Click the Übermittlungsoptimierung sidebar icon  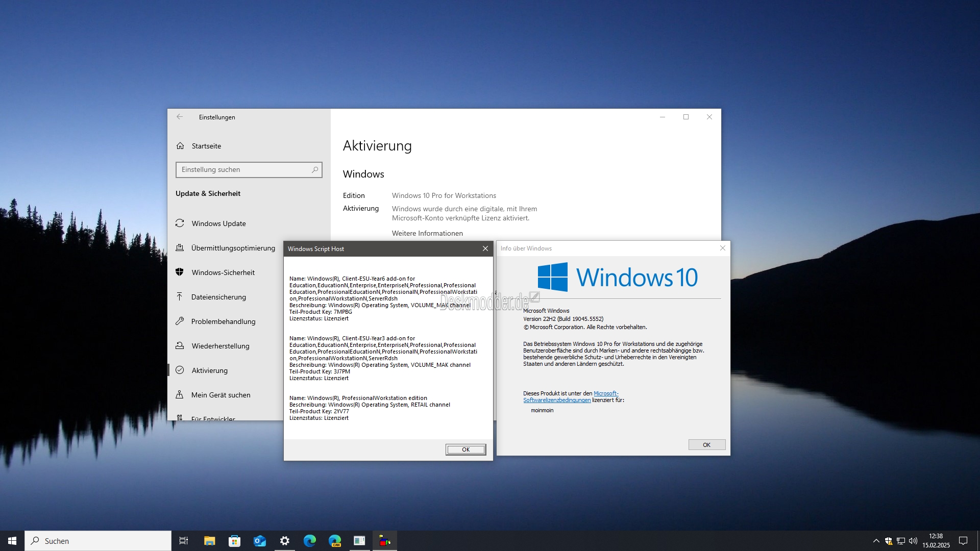[x=180, y=248]
